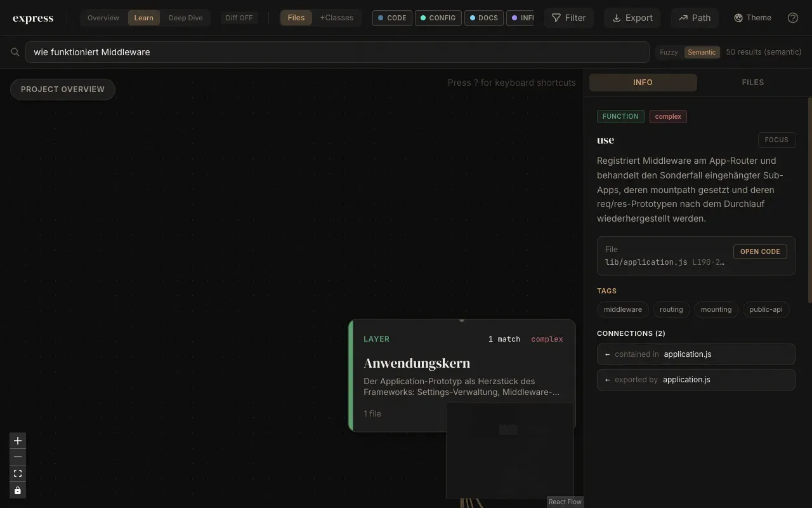Screen dimensions: 812x508
Task: Select the Files view toggle
Action: (x=296, y=18)
